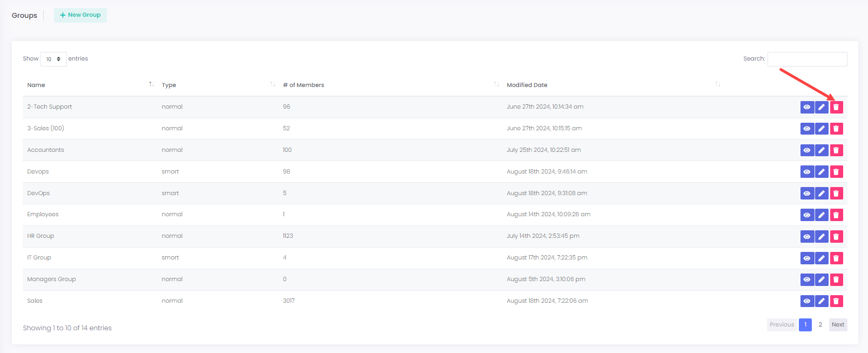Viewport: 868px width, 353px height.
Task: Delete the HR Group entry
Action: click(836, 236)
